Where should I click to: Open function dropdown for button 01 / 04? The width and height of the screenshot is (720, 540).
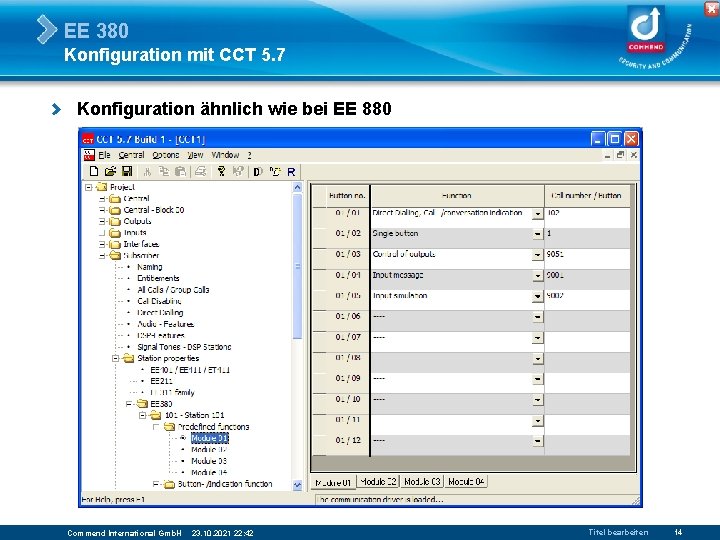click(x=537, y=276)
